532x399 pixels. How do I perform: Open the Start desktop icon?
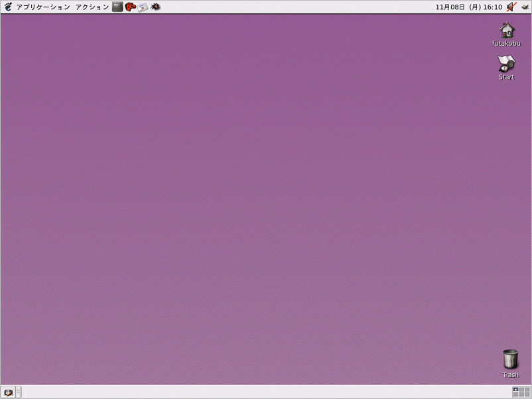tap(506, 64)
